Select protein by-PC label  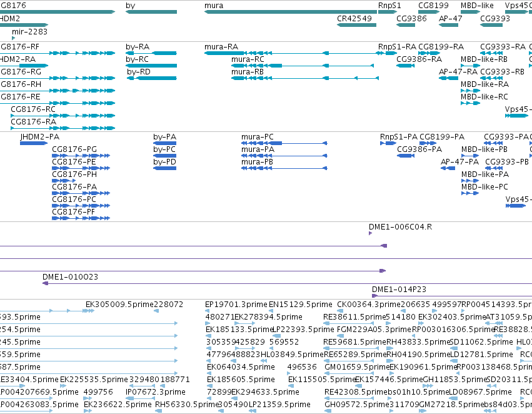[x=164, y=149]
